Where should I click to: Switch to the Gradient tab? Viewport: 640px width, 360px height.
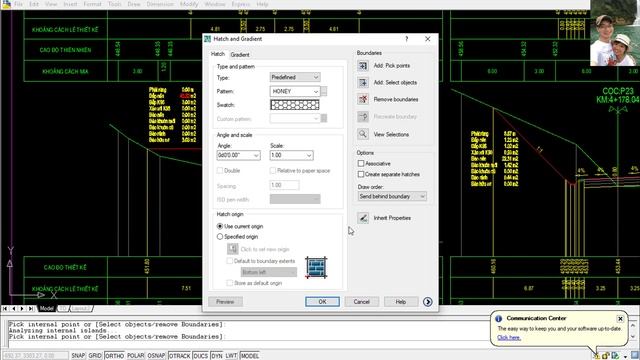tap(240, 55)
